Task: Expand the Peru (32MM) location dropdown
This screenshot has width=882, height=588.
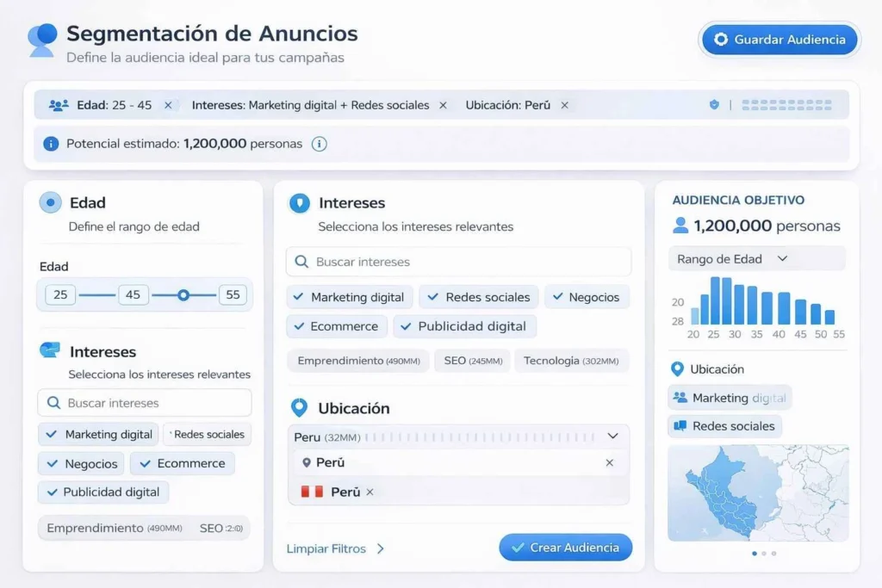Action: pyautogui.click(x=612, y=436)
